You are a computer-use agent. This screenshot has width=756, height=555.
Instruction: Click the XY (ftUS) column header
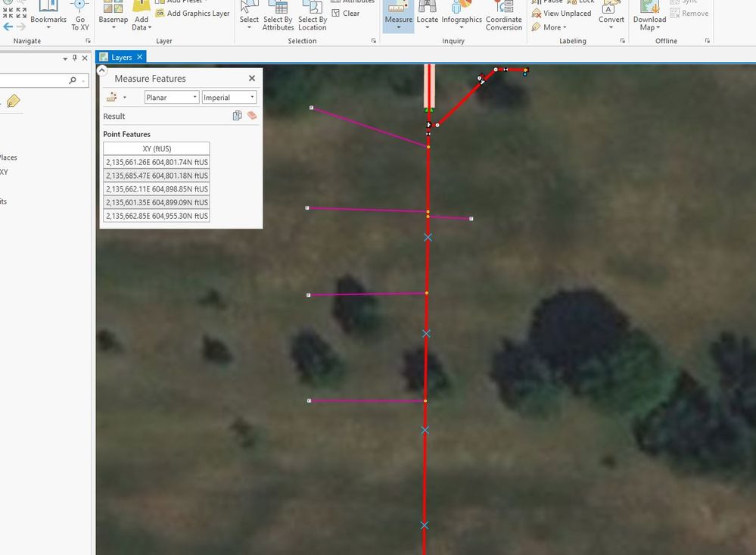point(157,148)
